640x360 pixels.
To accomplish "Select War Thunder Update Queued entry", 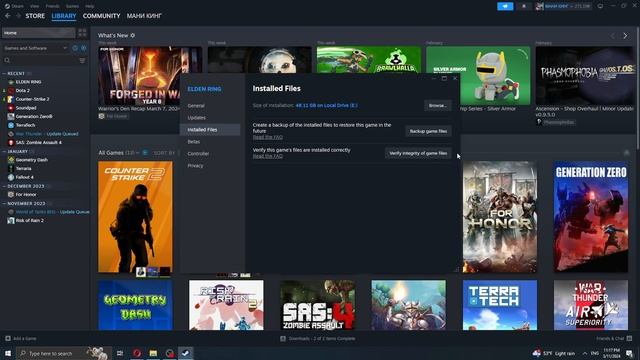I will [47, 134].
